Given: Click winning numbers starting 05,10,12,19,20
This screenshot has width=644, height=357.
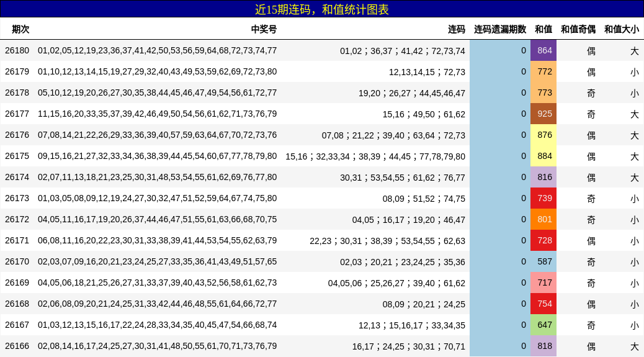Looking at the screenshot, I should [x=158, y=93].
